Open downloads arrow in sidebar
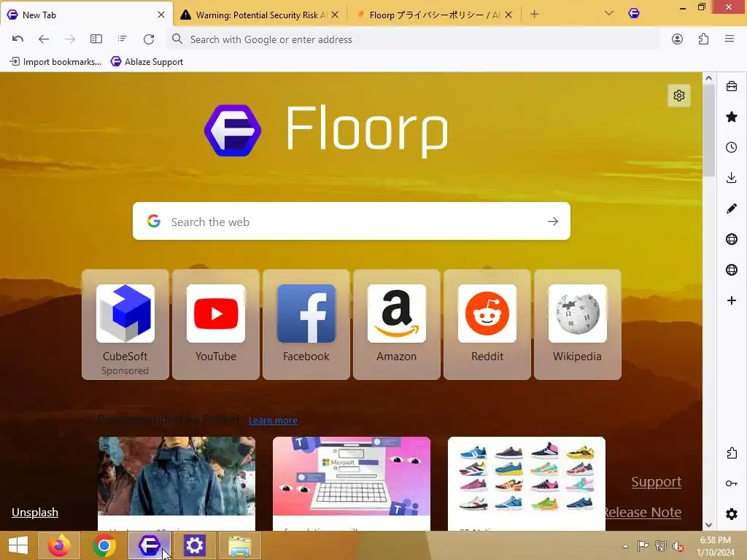Screen dimensions: 747x560 tap(732, 178)
